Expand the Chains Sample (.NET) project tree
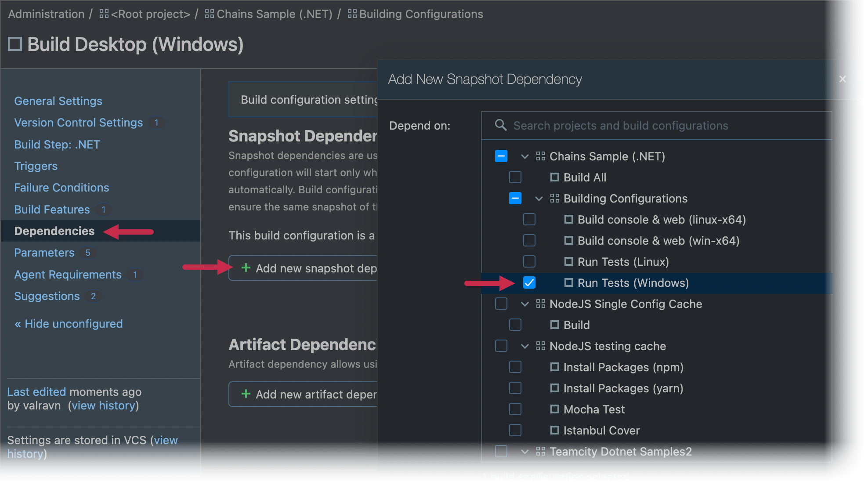This screenshot has height=485, width=868. point(523,156)
